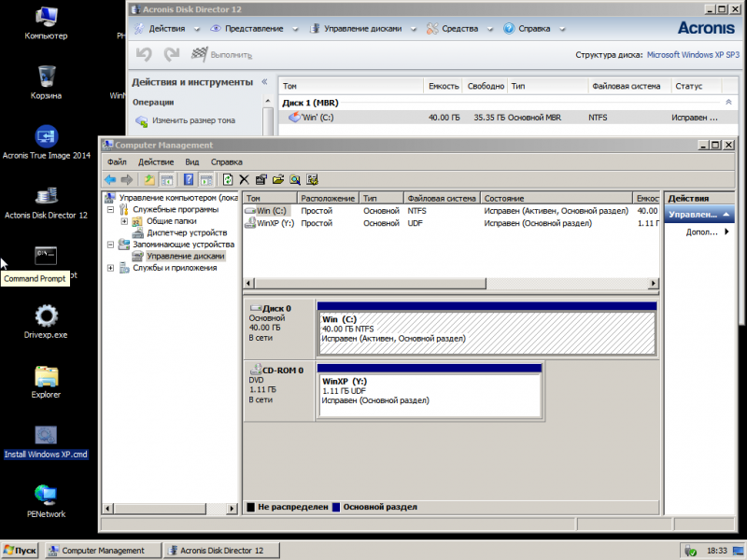This screenshot has height=560, width=747.
Task: Collapse the Служебные программы tree node
Action: (x=110, y=209)
